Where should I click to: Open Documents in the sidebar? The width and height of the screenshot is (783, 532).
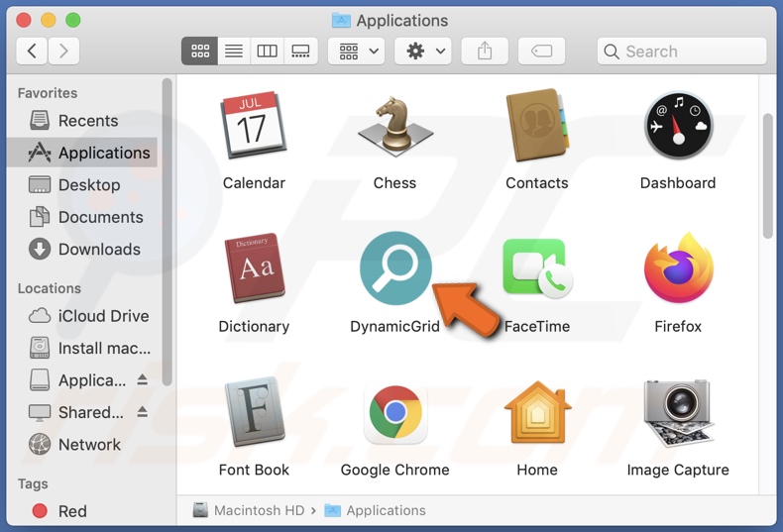click(x=82, y=217)
